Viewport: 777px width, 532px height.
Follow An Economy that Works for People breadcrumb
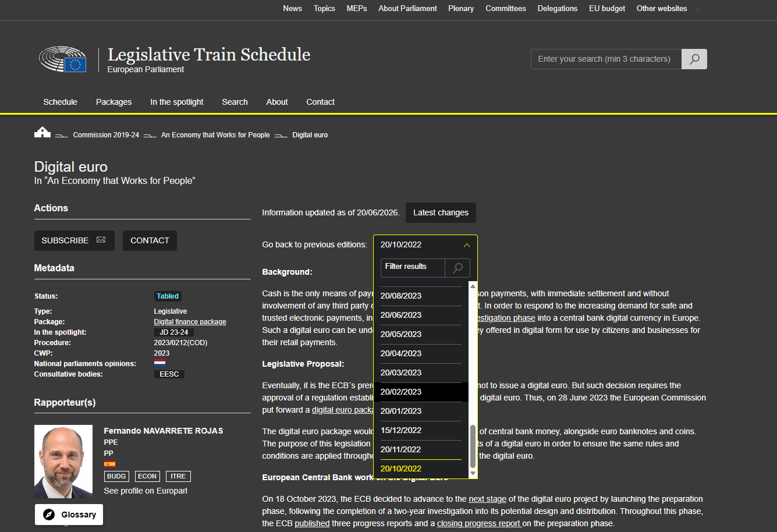click(215, 135)
